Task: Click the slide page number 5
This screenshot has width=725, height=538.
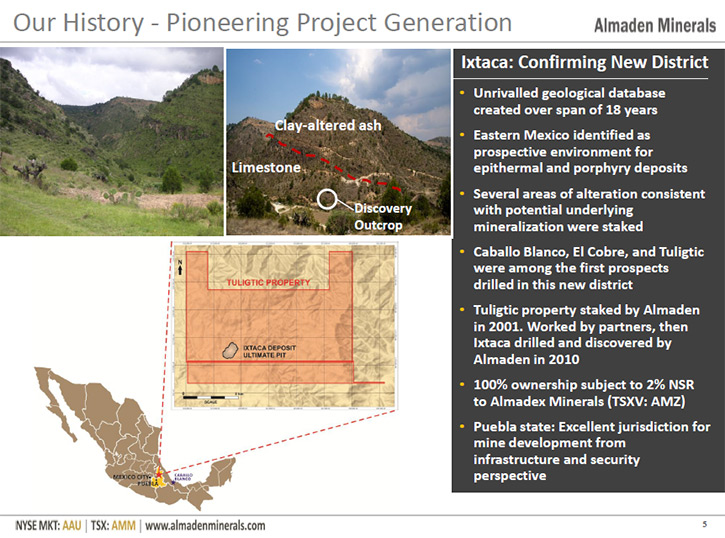Action: point(705,524)
